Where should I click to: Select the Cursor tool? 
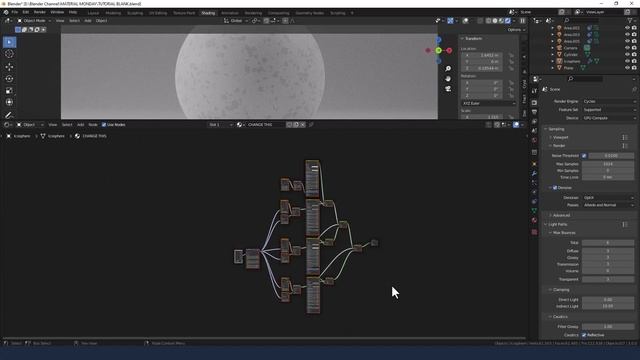point(9,54)
